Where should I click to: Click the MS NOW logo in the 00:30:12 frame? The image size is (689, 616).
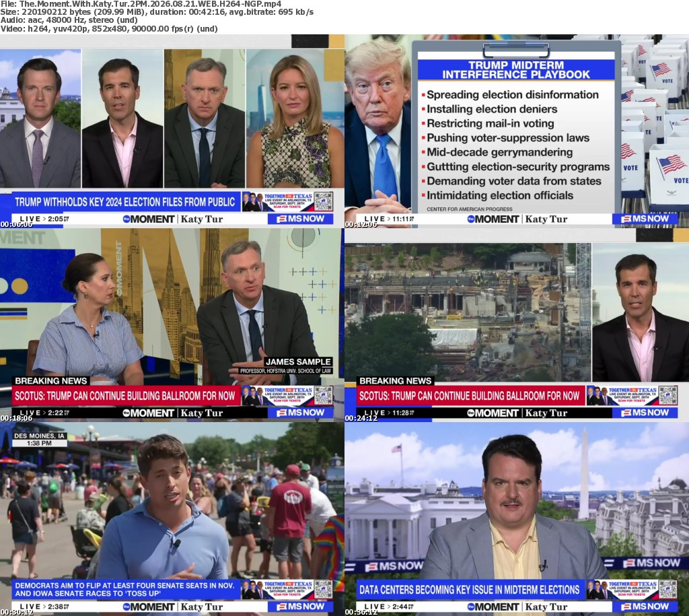click(301, 607)
